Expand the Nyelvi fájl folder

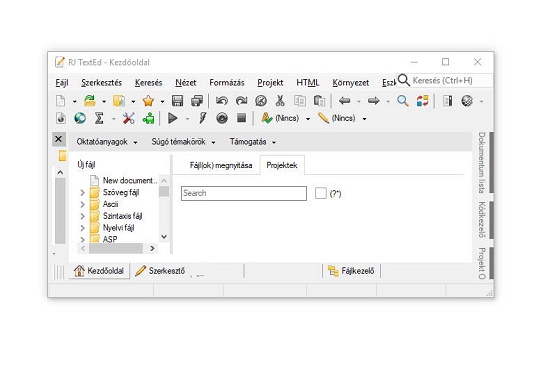pyautogui.click(x=82, y=228)
